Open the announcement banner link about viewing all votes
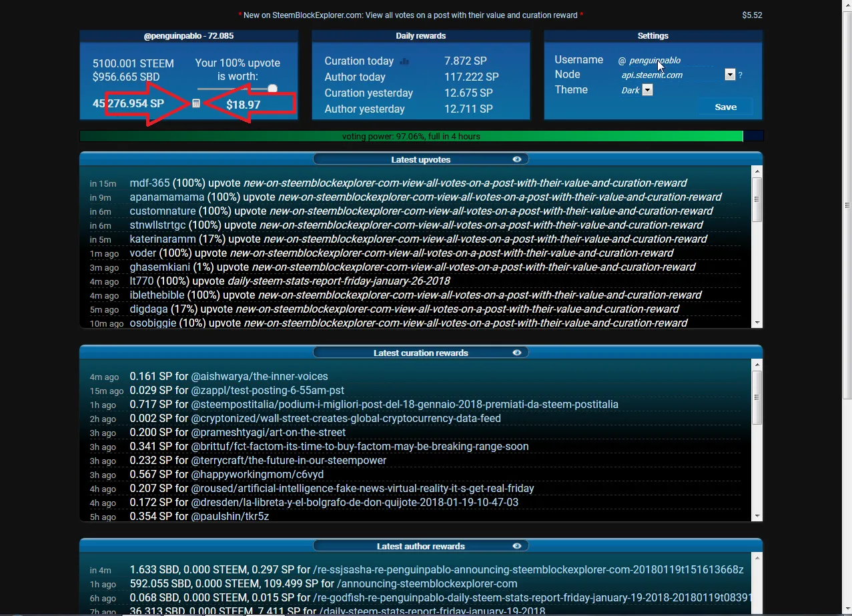The image size is (852, 616). click(x=411, y=15)
